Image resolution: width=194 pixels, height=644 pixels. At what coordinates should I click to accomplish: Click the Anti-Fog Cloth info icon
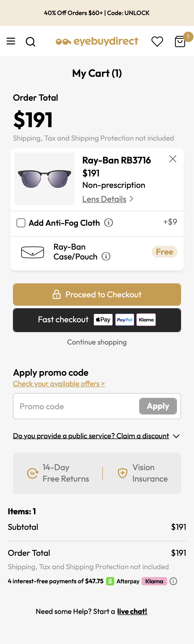click(108, 222)
